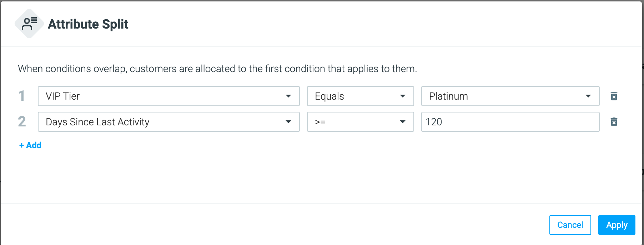
Task: Select condition row number 1
Action: pyautogui.click(x=22, y=96)
